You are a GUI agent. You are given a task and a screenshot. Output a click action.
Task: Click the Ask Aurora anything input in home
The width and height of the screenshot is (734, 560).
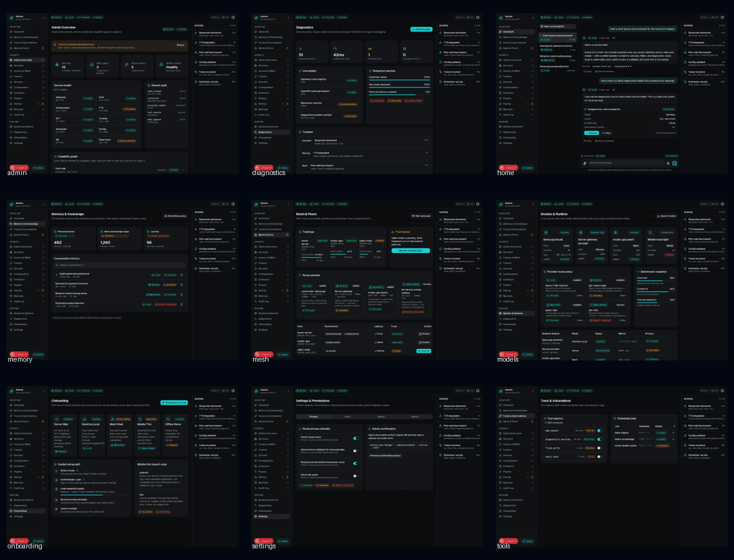pos(626,163)
